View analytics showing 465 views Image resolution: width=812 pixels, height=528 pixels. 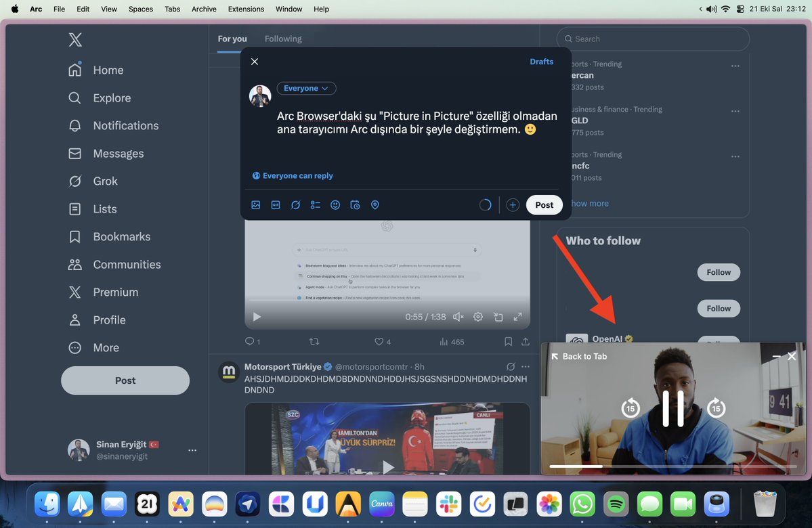coord(452,342)
